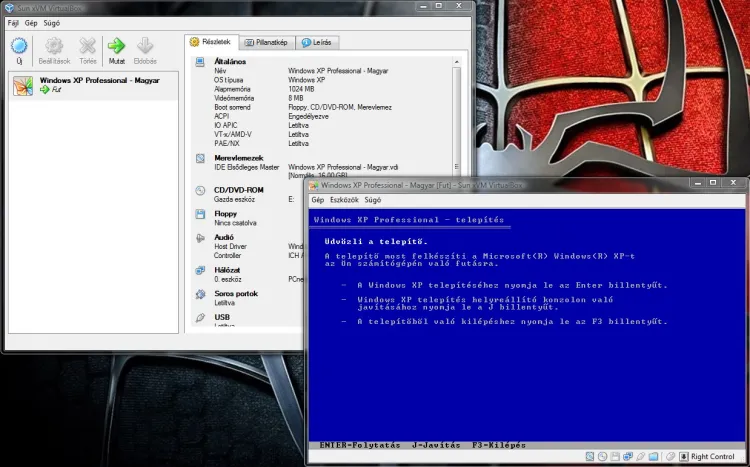Open the Gép menu in VirtualBox manager

click(x=31, y=23)
